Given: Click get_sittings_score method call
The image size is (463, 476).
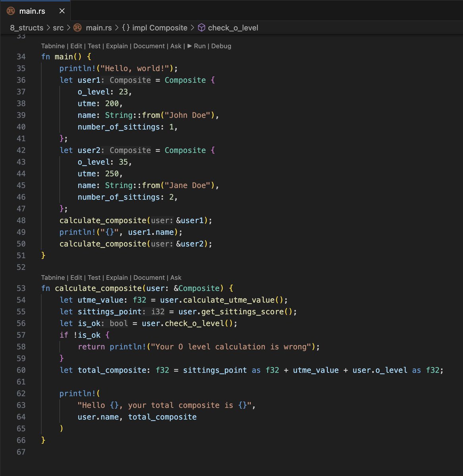Looking at the screenshot, I should pyautogui.click(x=242, y=312).
